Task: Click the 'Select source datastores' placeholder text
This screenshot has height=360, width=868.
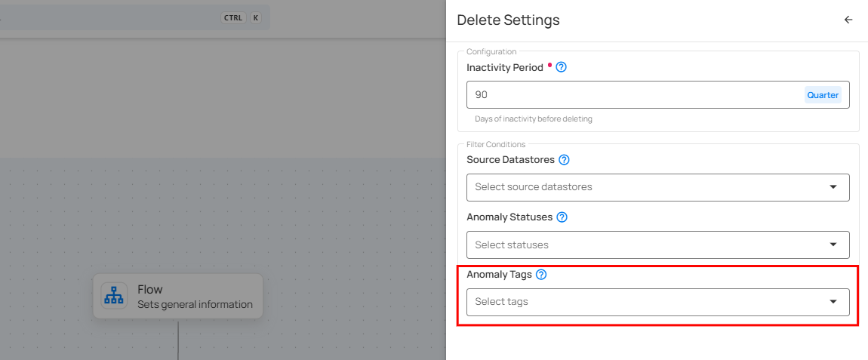Action: pyautogui.click(x=534, y=187)
